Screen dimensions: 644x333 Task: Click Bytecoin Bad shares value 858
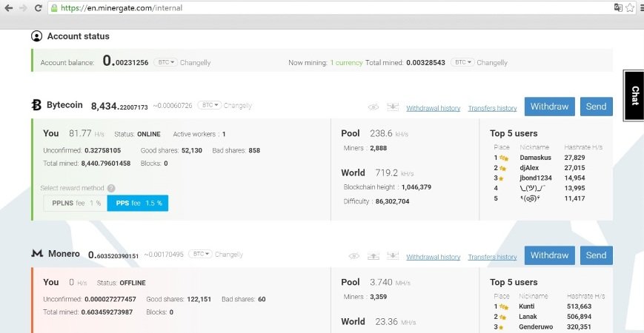click(x=254, y=150)
